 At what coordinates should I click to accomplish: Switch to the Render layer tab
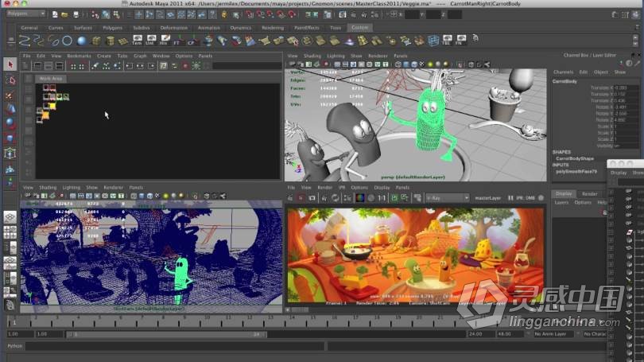589,193
